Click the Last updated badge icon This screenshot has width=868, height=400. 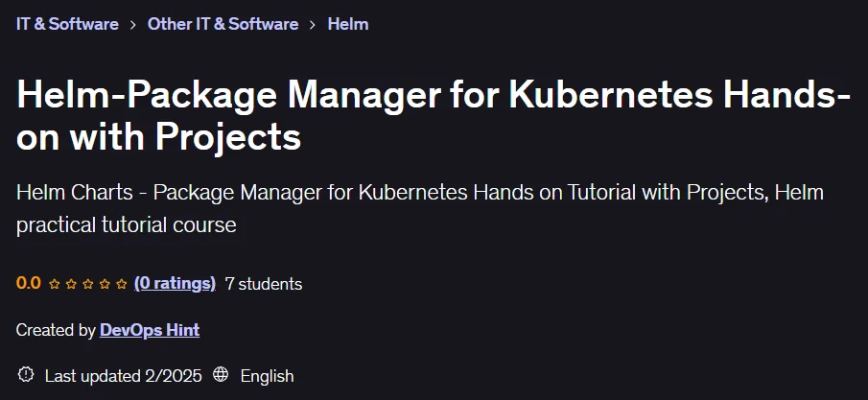(x=26, y=374)
